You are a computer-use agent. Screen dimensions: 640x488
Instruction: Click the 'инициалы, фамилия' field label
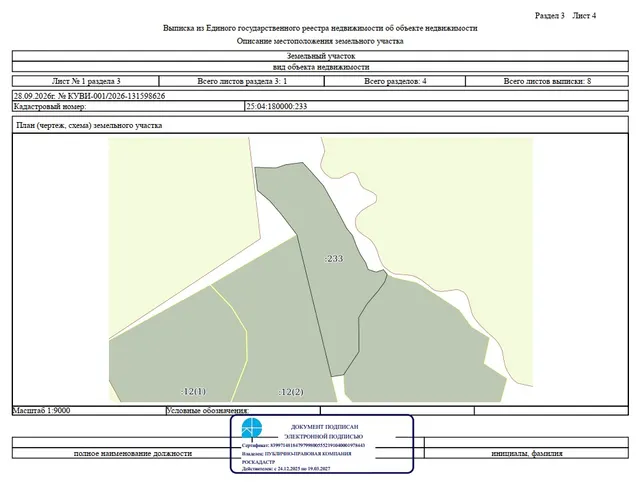527,453
